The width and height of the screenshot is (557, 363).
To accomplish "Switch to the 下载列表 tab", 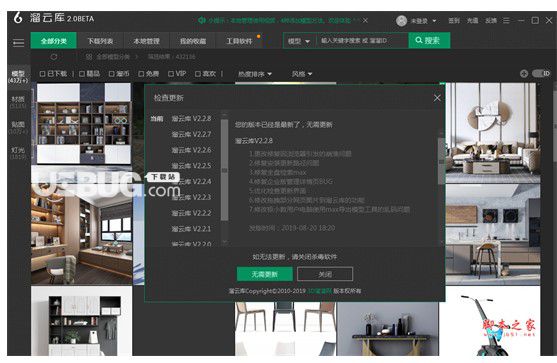I will tap(100, 40).
